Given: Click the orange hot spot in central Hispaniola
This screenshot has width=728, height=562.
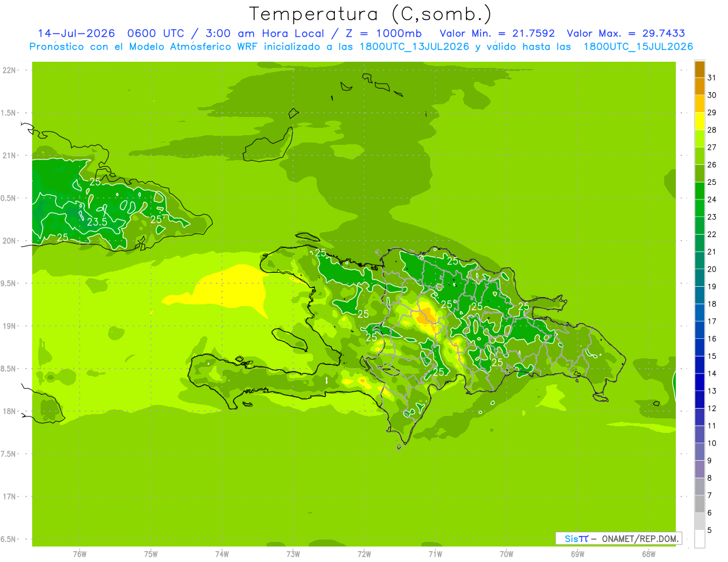Looking at the screenshot, I should [x=428, y=317].
